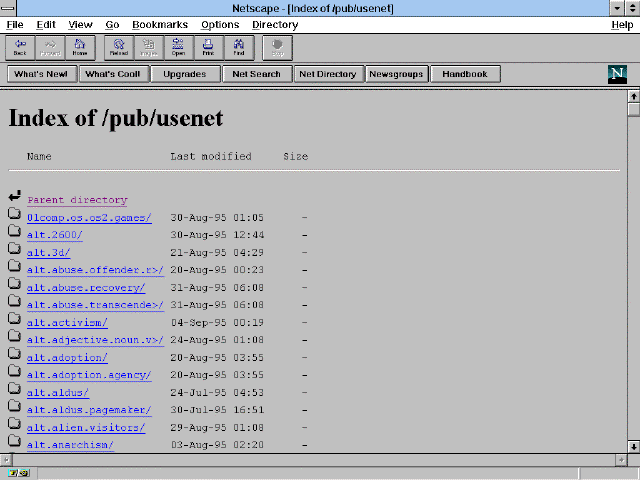The image size is (640, 480).
Task: Open the Bookmarks menu
Action: tap(160, 25)
